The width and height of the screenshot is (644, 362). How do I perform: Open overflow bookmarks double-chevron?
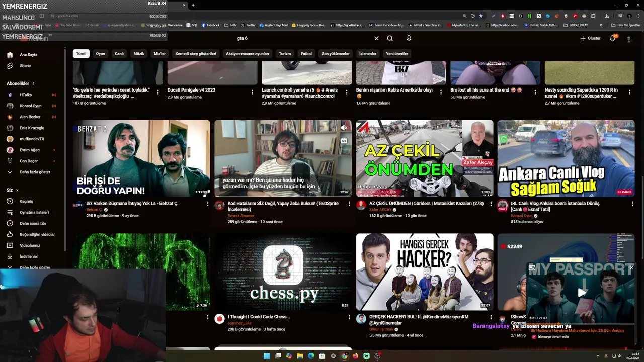(601, 25)
